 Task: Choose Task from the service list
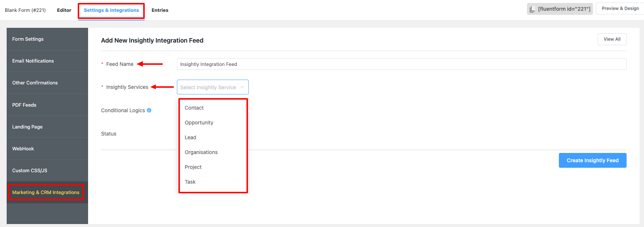(213, 182)
